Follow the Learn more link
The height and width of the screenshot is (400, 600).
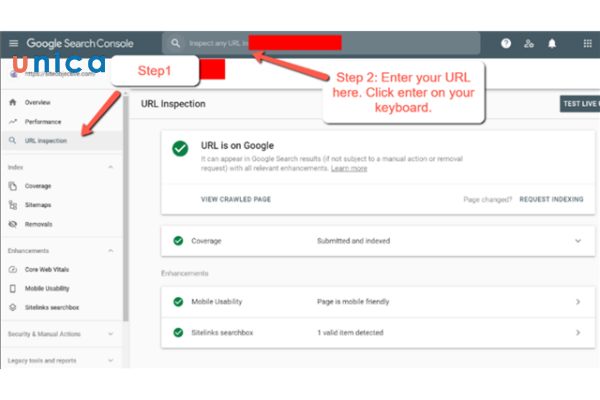(x=349, y=168)
